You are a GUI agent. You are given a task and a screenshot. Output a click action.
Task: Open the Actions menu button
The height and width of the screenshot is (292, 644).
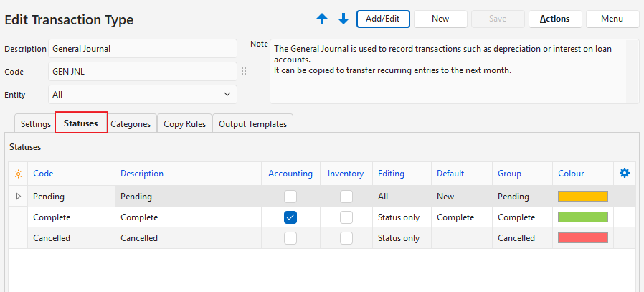[554, 19]
